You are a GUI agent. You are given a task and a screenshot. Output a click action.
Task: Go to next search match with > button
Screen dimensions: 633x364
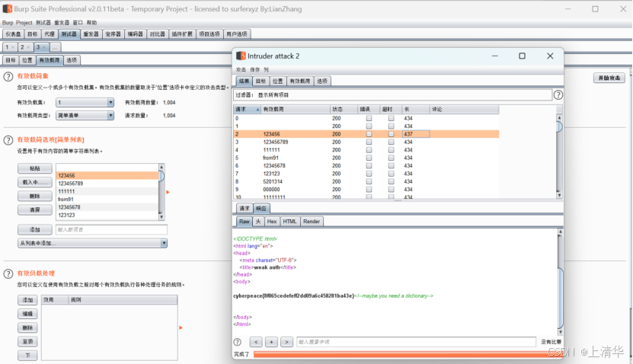tap(286, 342)
